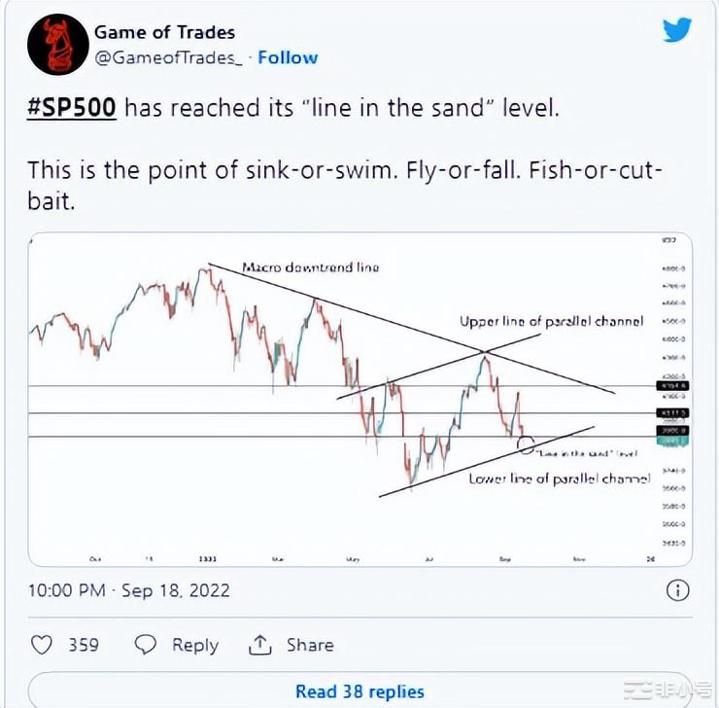Click the circled line-in-the-sand point on chart
Screen dimensions: 719x708
pos(526,441)
